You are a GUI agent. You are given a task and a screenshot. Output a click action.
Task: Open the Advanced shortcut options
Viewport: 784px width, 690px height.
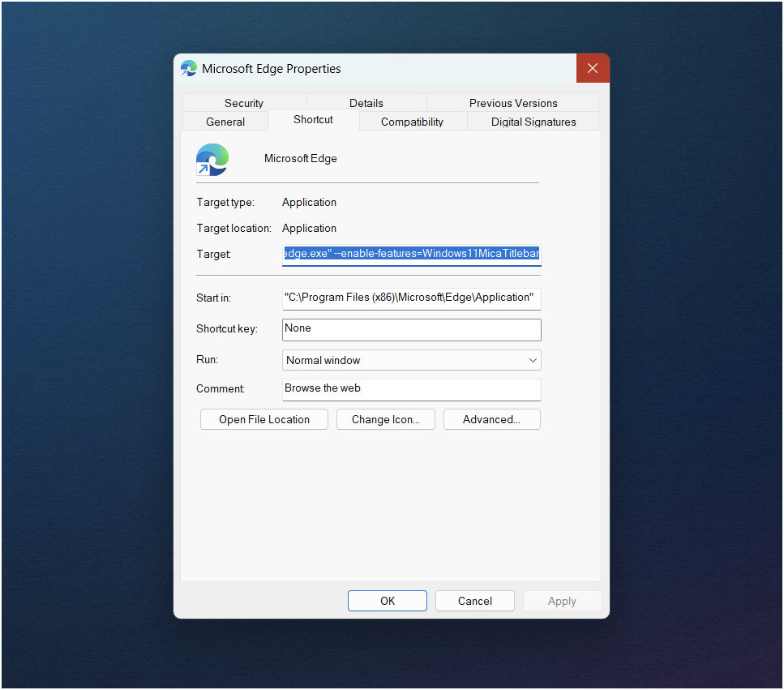coord(491,419)
